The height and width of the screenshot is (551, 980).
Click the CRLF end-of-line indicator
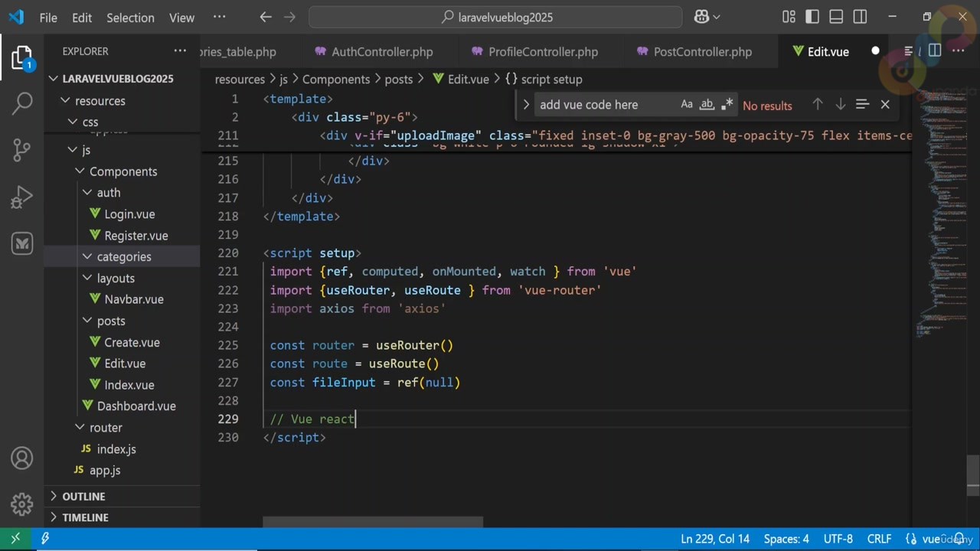[x=879, y=539]
